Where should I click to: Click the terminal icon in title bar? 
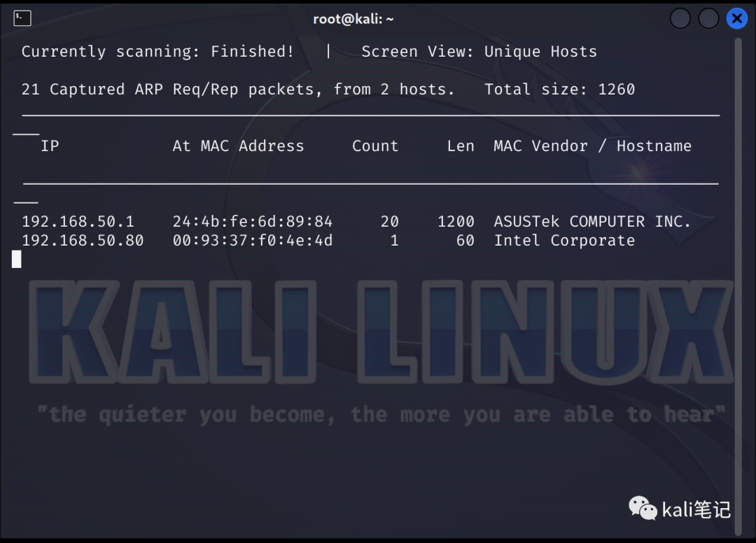pos(22,18)
